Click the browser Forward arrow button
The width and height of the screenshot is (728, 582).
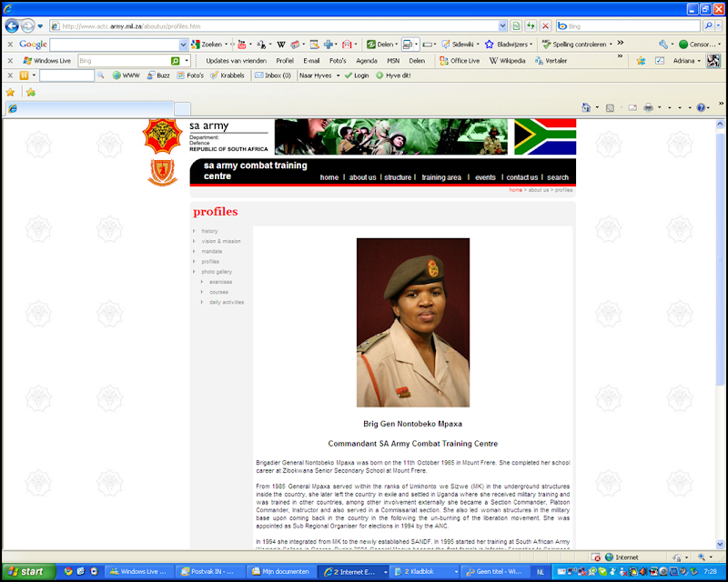pyautogui.click(x=28, y=26)
